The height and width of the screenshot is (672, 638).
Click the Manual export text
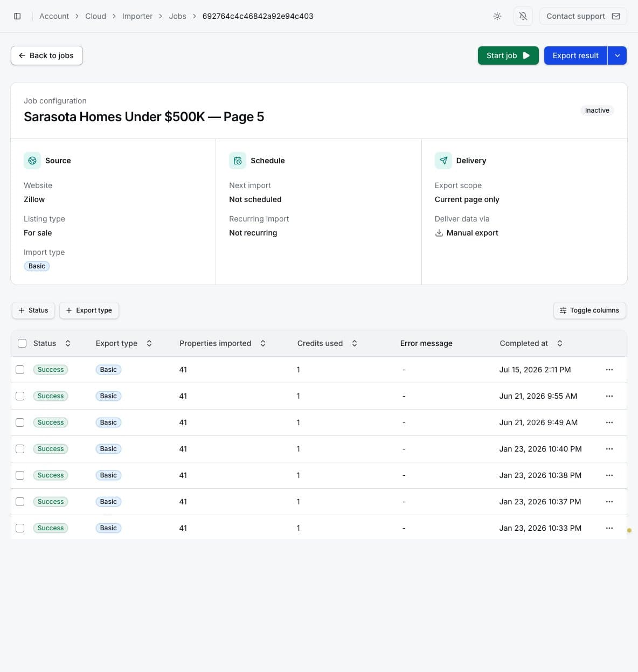[x=472, y=233]
